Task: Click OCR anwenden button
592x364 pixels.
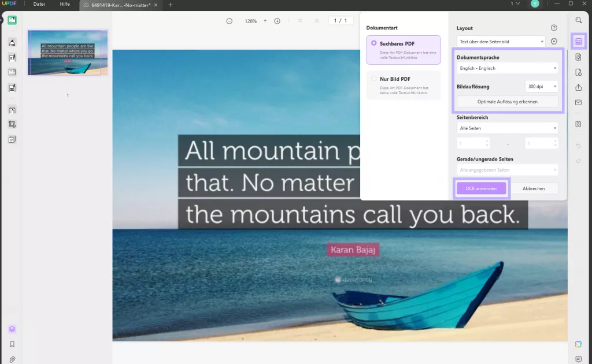Action: click(481, 188)
